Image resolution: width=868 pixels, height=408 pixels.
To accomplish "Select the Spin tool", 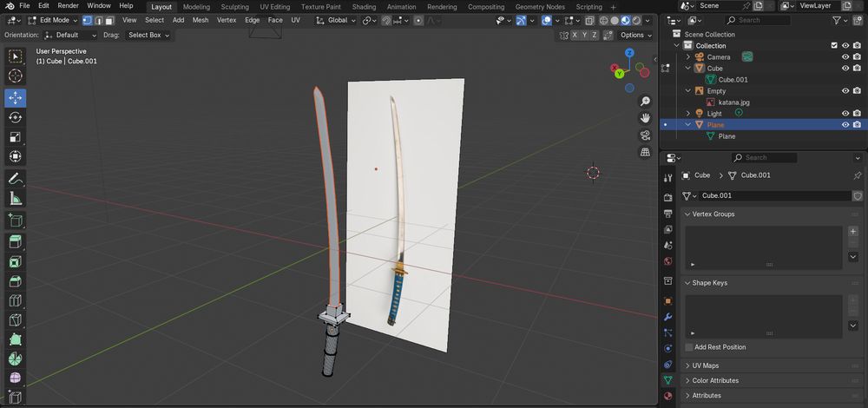I will [x=16, y=359].
